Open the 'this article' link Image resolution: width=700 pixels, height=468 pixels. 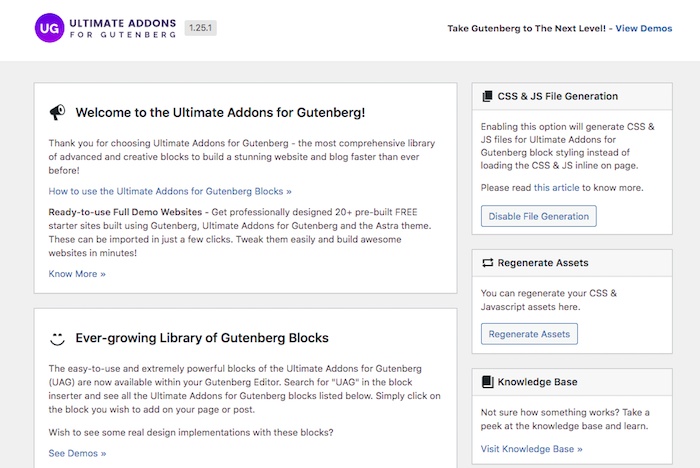pyautogui.click(x=556, y=188)
